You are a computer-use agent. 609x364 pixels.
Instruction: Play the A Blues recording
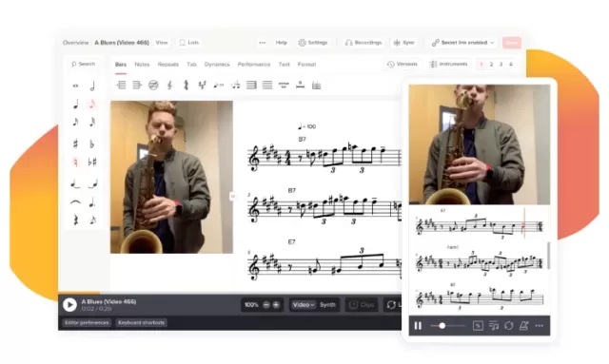pyautogui.click(x=69, y=305)
